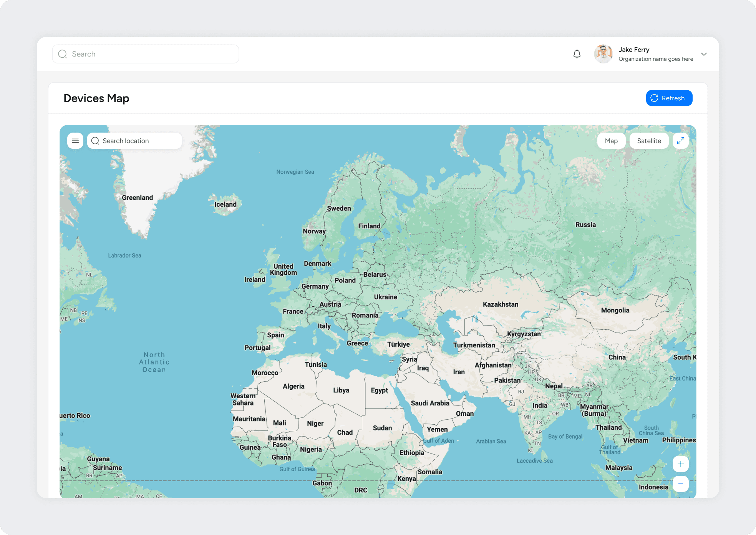
Task: Click the Kazakhstan country label
Action: pos(500,304)
